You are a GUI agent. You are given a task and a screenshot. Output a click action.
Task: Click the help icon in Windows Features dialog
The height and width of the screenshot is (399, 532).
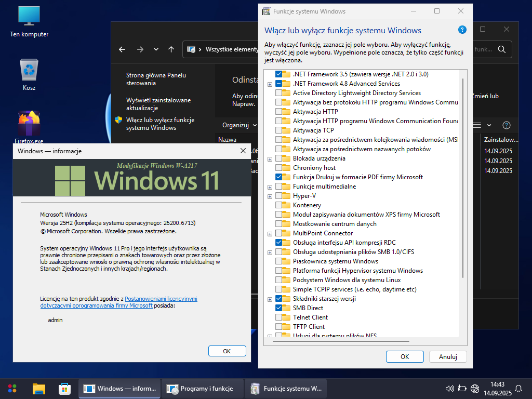tap(462, 30)
